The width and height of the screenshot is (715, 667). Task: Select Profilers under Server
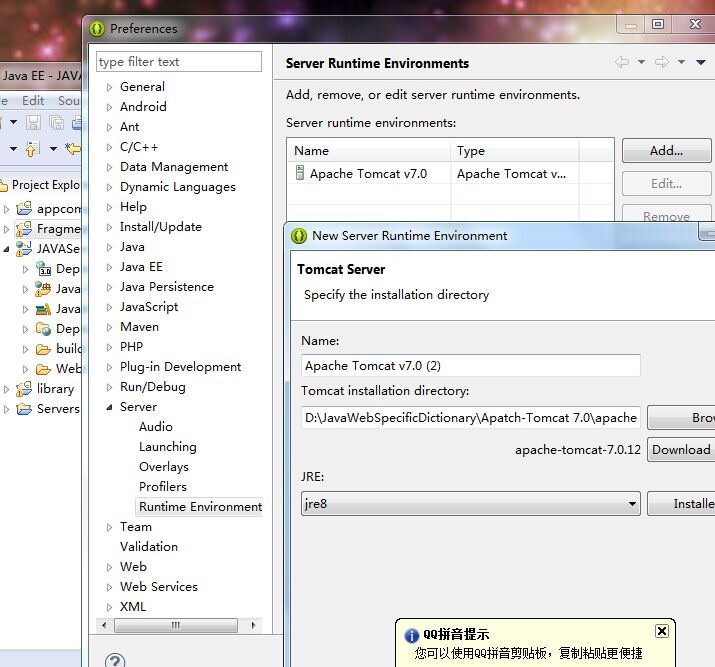163,486
